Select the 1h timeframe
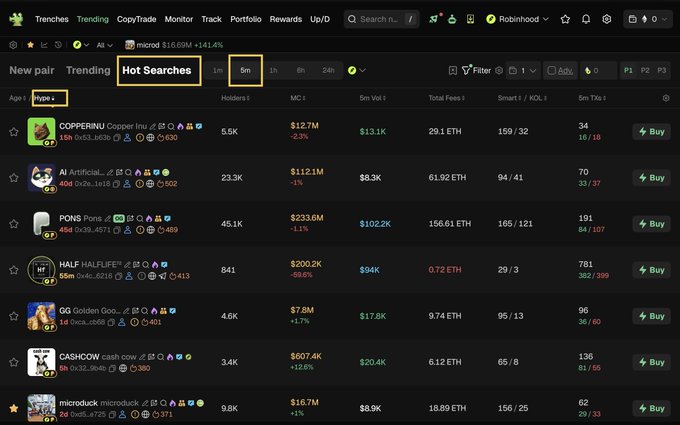 click(273, 70)
